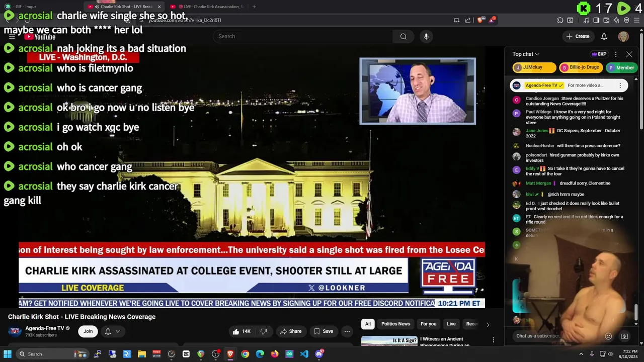Screen dimensions: 644x362
Task: Open the recommended Is It A Sign thumbnail
Action: coord(389,341)
